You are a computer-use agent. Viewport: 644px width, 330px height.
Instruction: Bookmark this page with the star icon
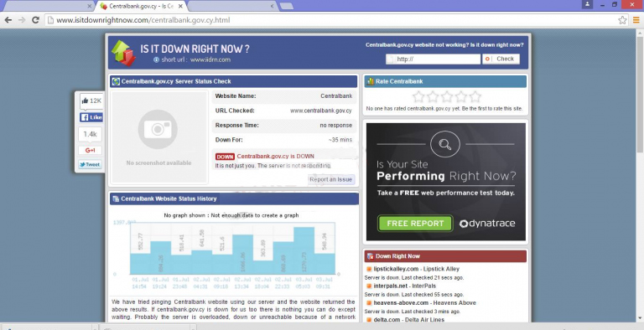pos(623,20)
